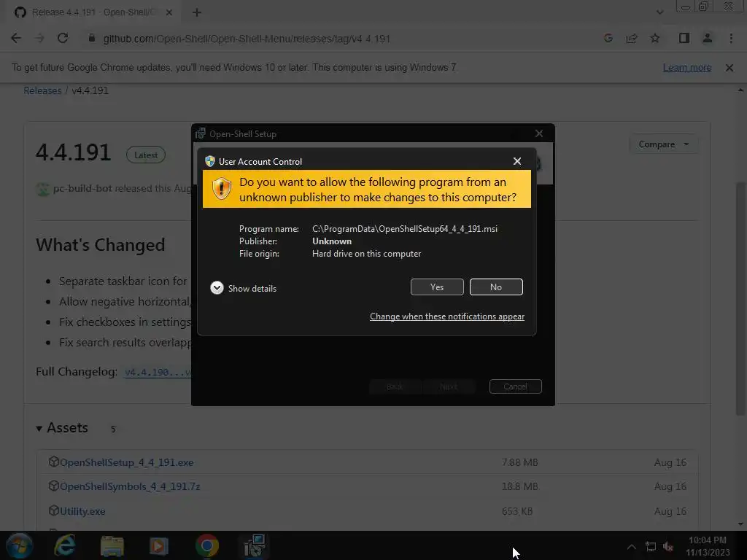Click package icon beside Utility.exe
Viewport: 747px width, 560px height.
[54, 510]
